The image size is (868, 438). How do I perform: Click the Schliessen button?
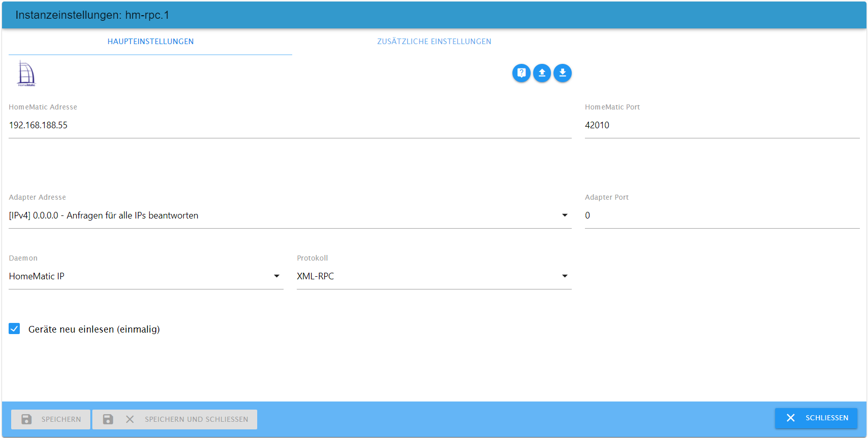click(816, 418)
